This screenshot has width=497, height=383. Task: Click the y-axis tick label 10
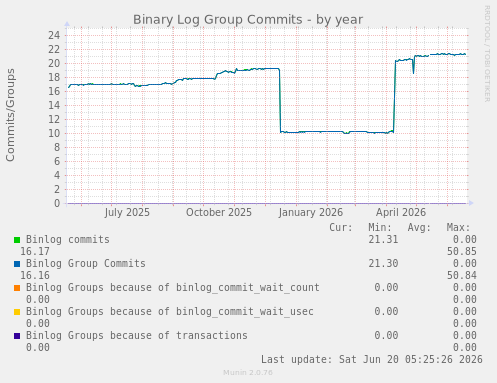[54, 133]
